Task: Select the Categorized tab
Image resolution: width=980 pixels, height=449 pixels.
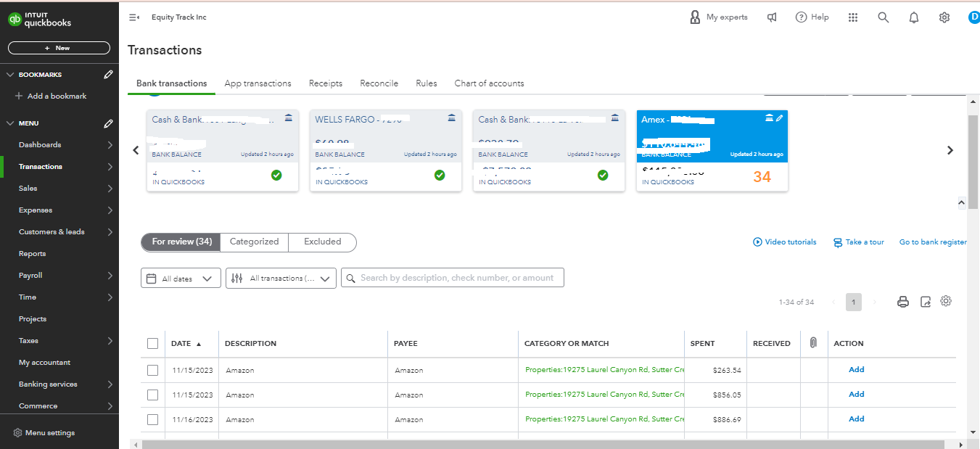Action: (x=254, y=242)
